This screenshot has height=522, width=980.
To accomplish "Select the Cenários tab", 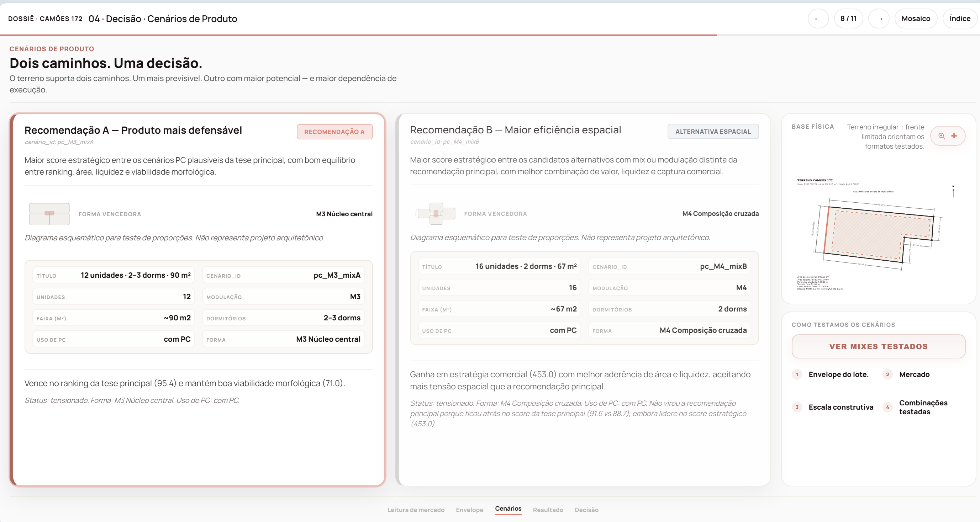I will pos(508,509).
